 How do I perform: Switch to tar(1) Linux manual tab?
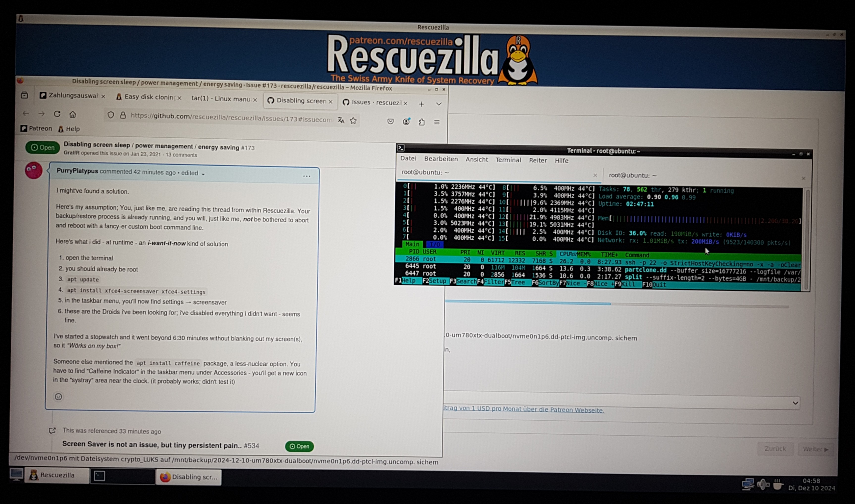[x=224, y=99]
